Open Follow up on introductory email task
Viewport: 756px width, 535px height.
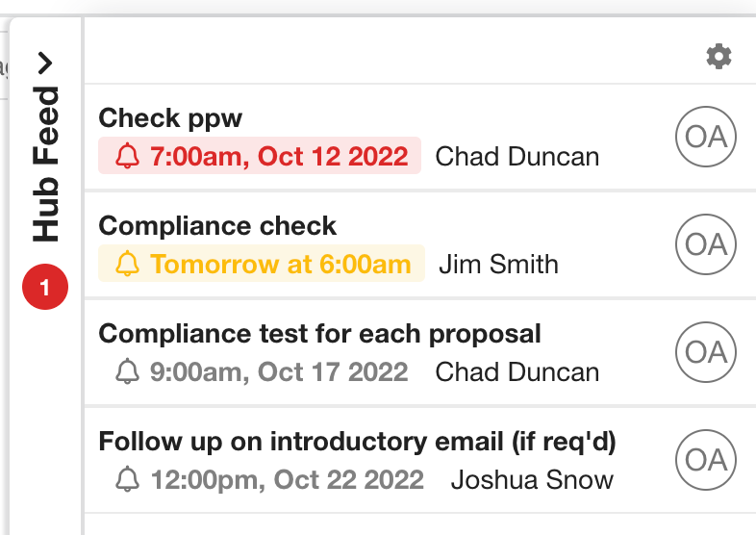coord(358,442)
